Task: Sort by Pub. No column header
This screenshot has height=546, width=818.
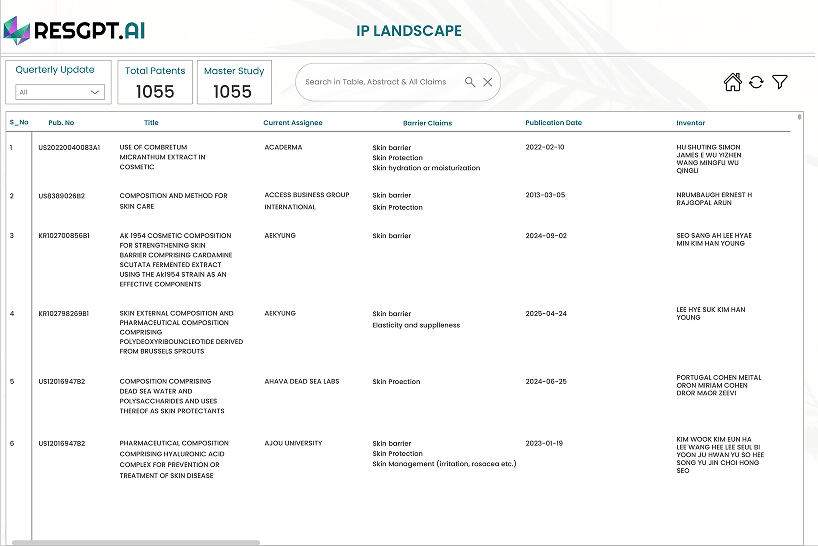Action: 61,123
